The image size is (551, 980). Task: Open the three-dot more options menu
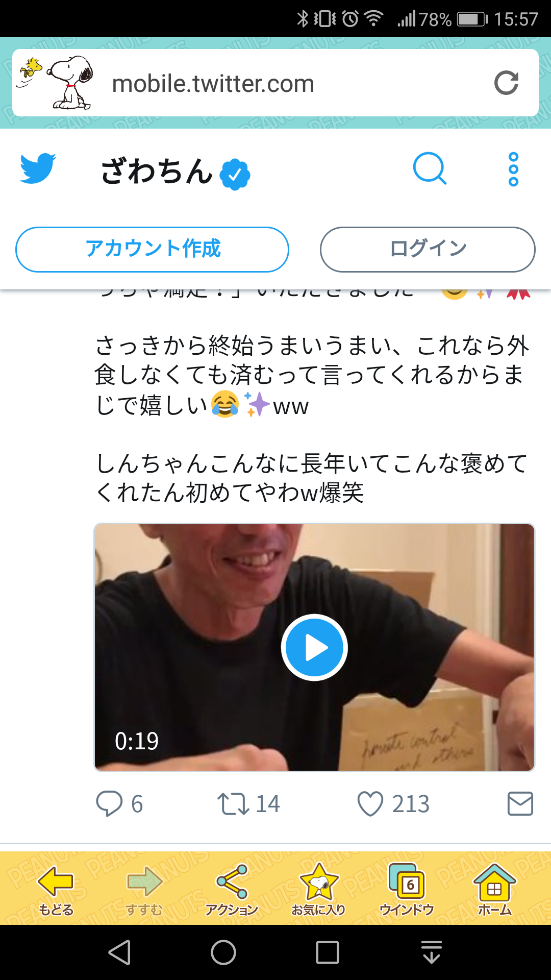[x=513, y=169]
